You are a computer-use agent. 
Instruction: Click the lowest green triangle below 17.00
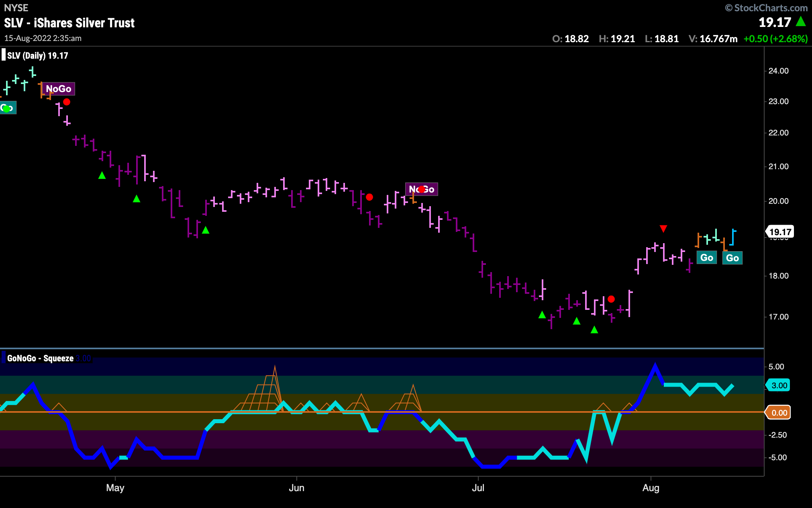(594, 330)
